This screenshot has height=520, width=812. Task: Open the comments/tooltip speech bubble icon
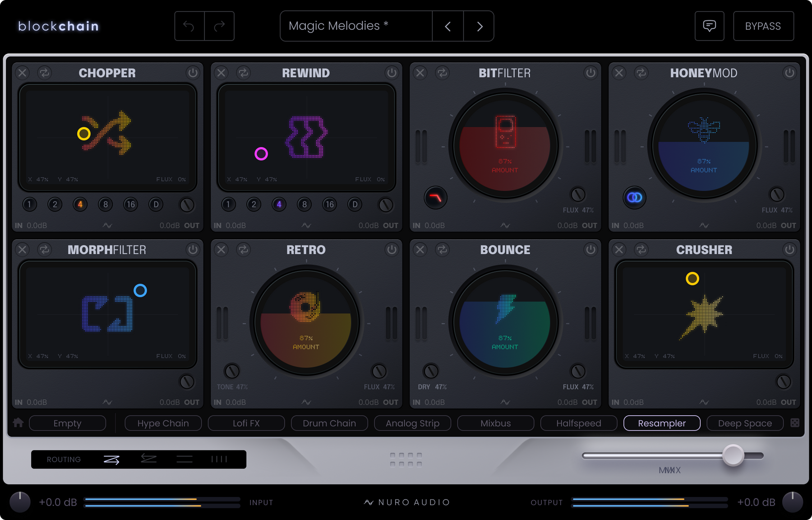[x=710, y=26]
